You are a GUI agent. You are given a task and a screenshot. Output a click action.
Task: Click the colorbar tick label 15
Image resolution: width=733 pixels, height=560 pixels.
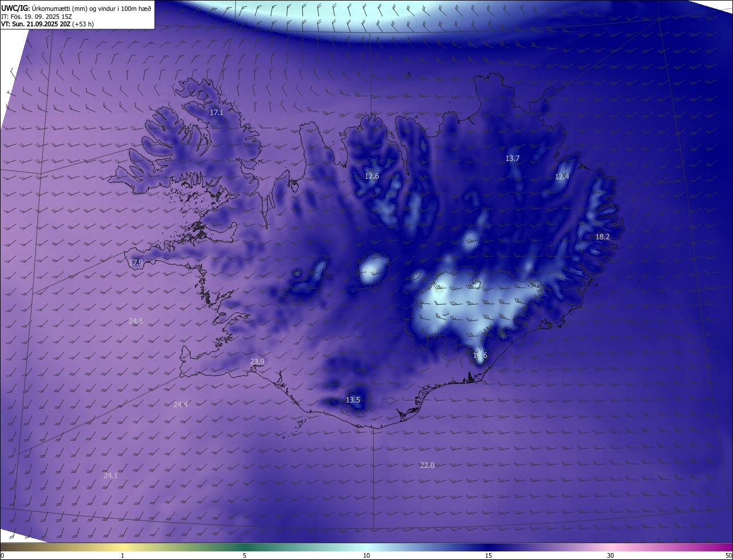[488, 555]
